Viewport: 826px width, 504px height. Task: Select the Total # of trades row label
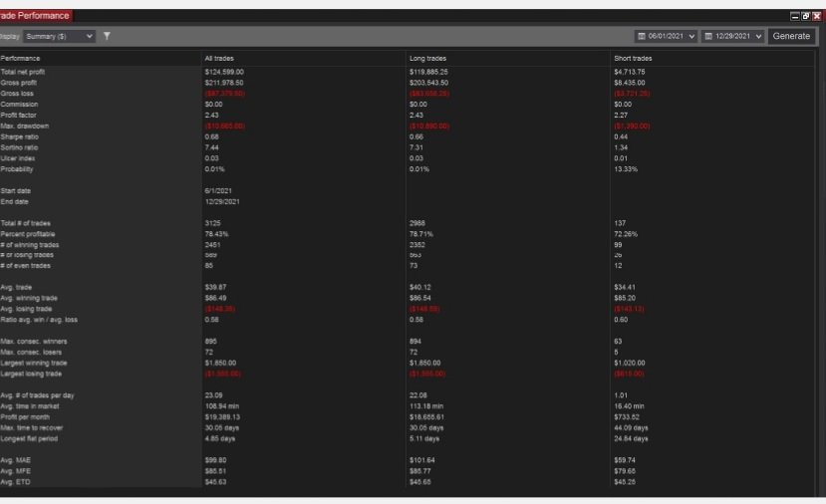(25, 223)
